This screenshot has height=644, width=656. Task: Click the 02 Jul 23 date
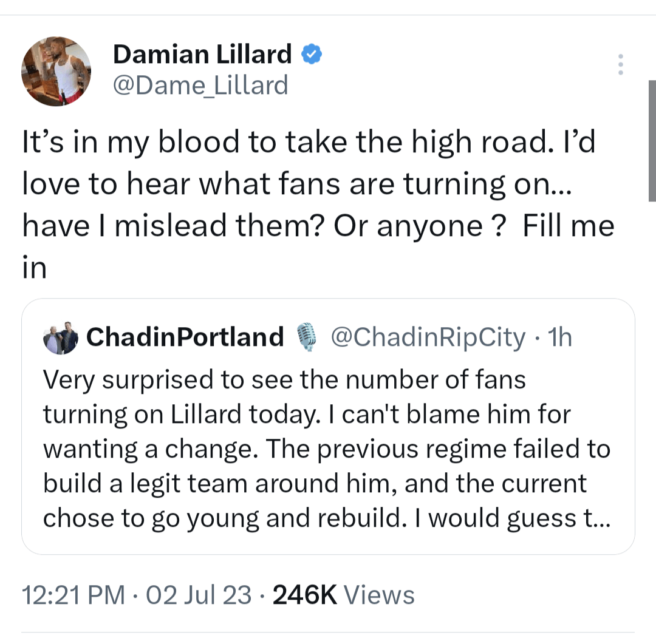[199, 595]
